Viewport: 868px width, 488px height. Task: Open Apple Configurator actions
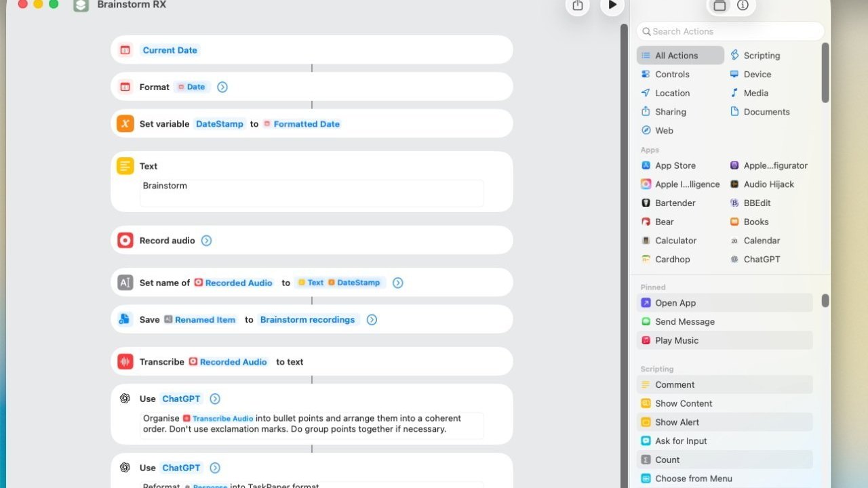(x=769, y=165)
